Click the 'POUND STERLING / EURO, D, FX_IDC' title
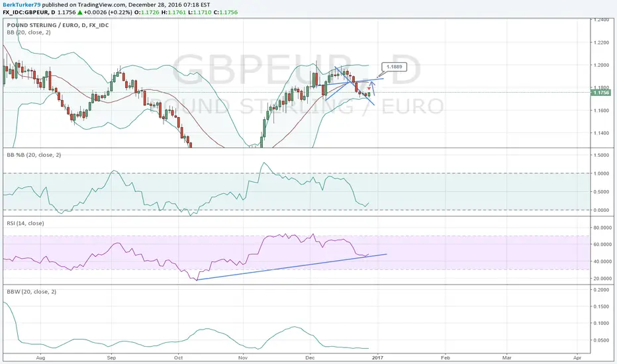 tap(58, 25)
